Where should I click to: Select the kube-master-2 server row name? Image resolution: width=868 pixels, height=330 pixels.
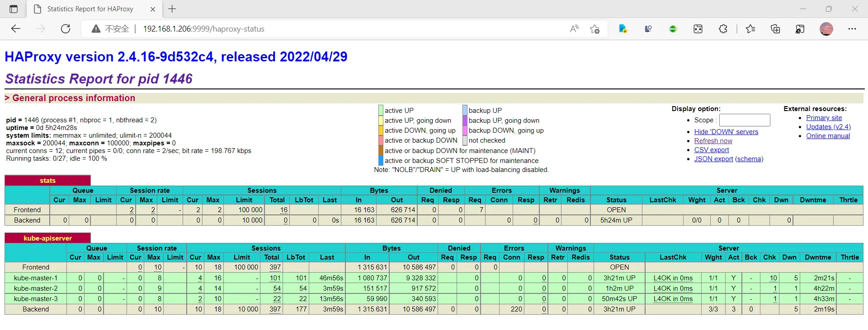click(36, 288)
